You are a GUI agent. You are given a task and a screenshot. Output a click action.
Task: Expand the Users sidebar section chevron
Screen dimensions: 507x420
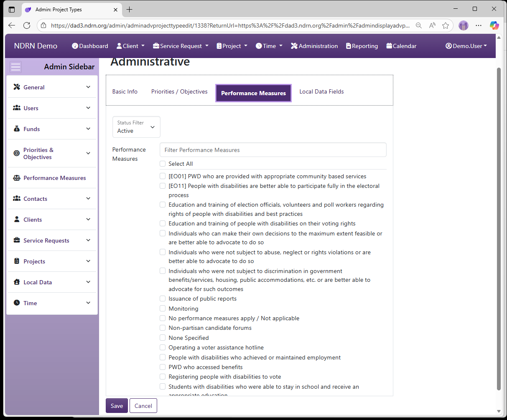pyautogui.click(x=88, y=108)
